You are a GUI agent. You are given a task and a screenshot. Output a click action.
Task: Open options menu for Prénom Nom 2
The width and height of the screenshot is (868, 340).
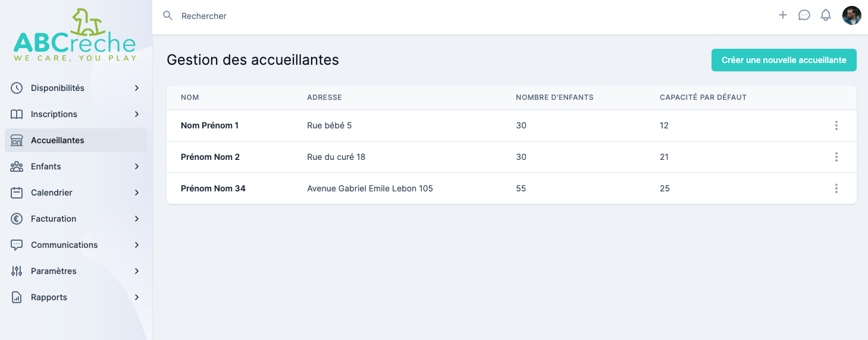836,157
